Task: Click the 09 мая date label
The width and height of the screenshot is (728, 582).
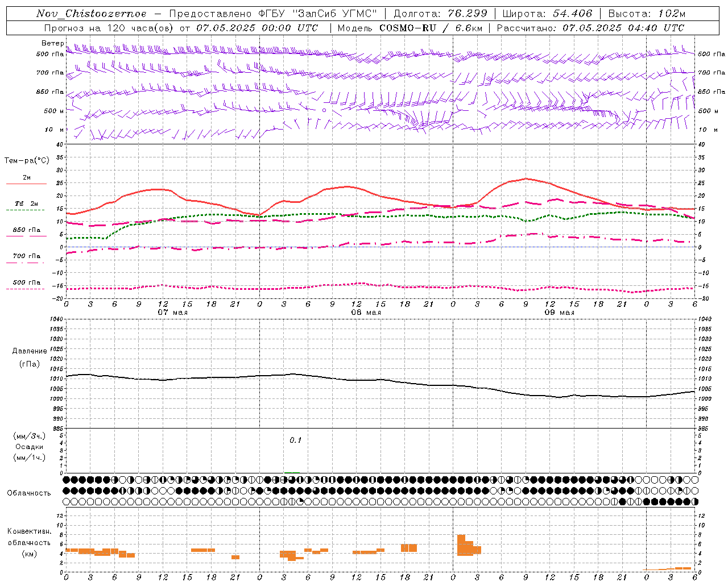Action: (559, 313)
